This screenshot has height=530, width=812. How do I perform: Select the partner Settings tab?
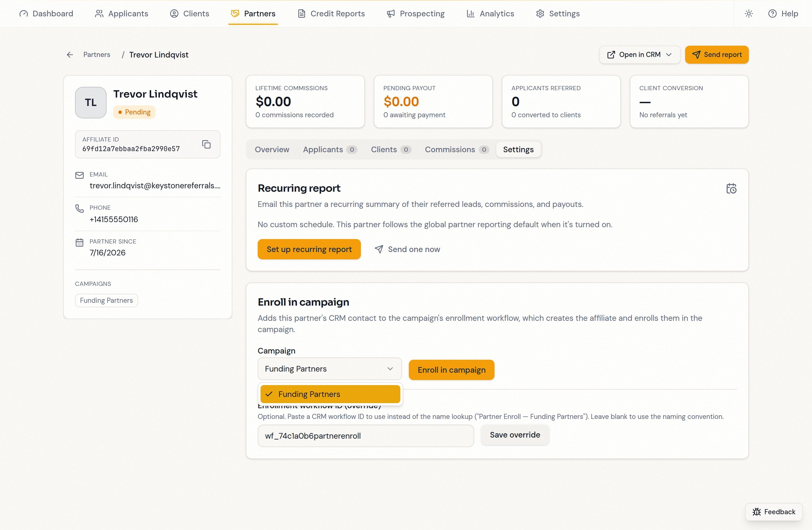tap(518, 149)
